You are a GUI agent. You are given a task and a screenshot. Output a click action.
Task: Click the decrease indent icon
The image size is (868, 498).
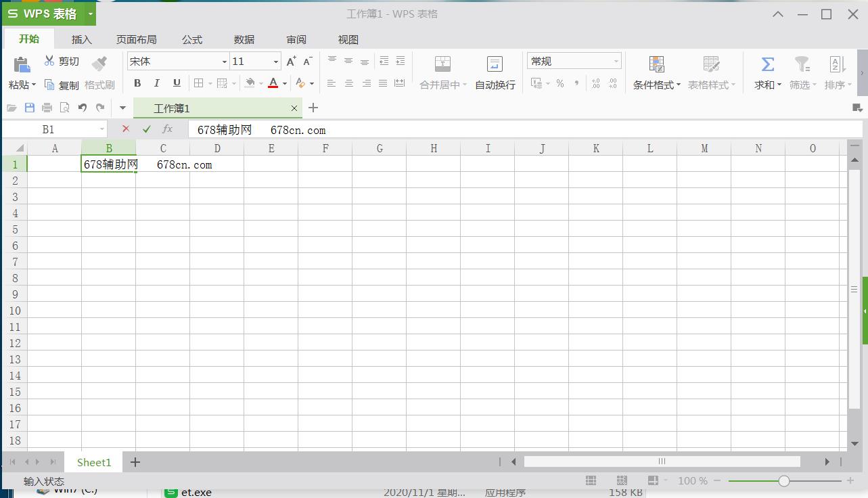(384, 61)
